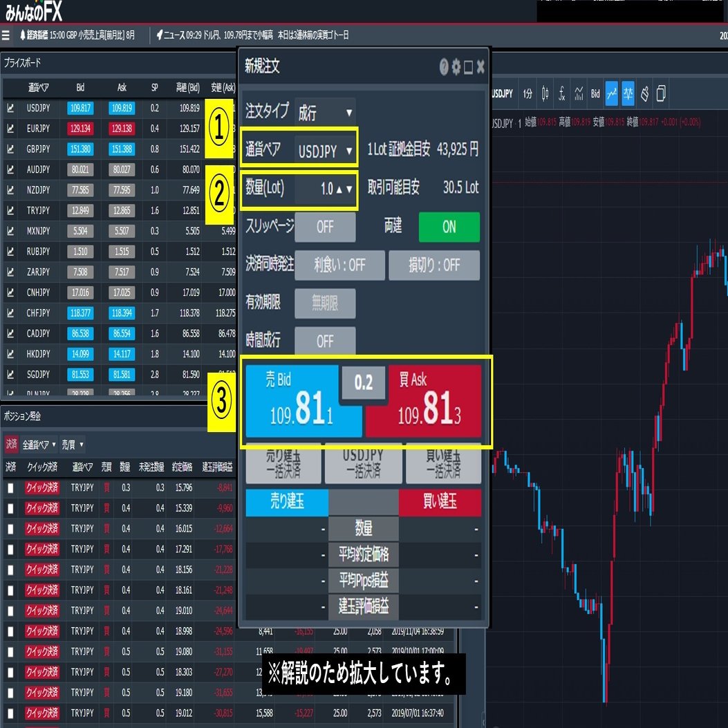728x728 pixels.
Task: Select the paint brush drawing tool
Action: (645, 94)
